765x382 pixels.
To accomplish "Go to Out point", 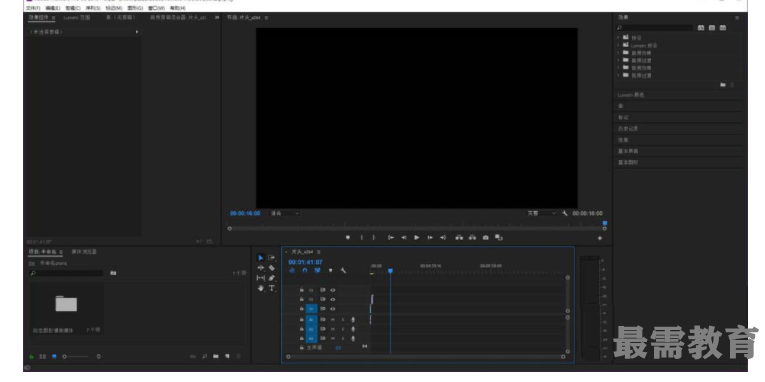I will (x=443, y=238).
